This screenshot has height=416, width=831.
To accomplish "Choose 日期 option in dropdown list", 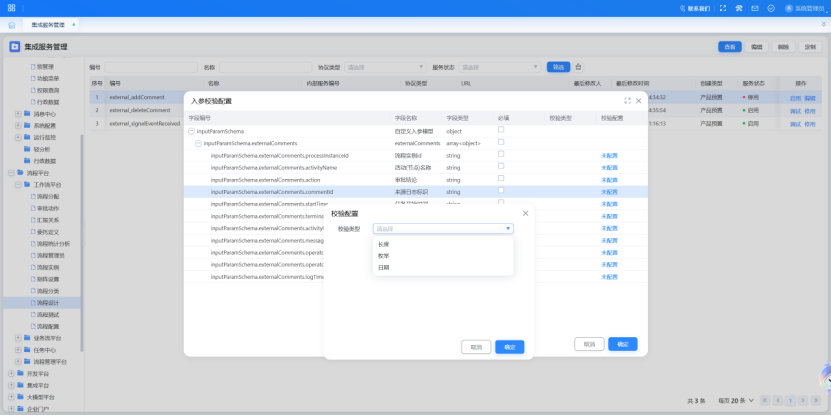I will click(384, 267).
